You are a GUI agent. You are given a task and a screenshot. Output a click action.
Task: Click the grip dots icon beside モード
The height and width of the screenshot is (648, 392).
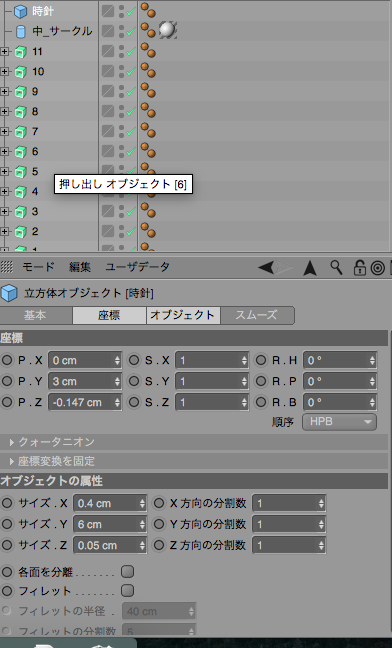[x=7, y=267]
